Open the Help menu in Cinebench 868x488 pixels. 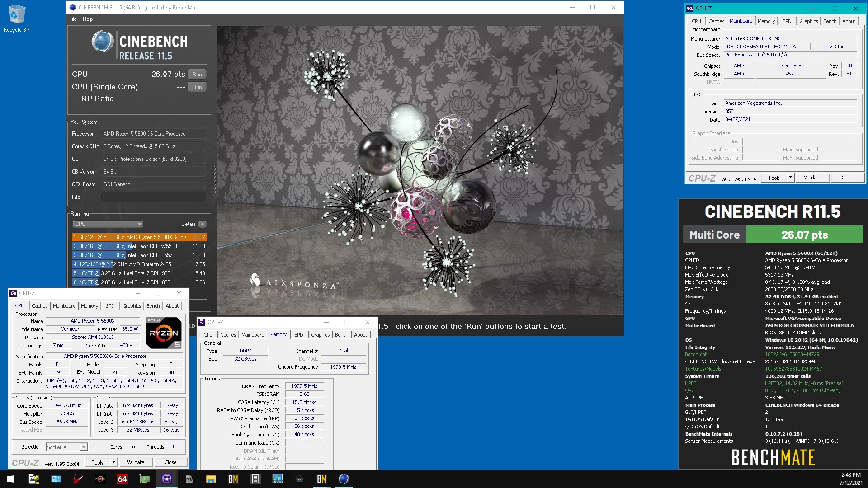[x=88, y=19]
